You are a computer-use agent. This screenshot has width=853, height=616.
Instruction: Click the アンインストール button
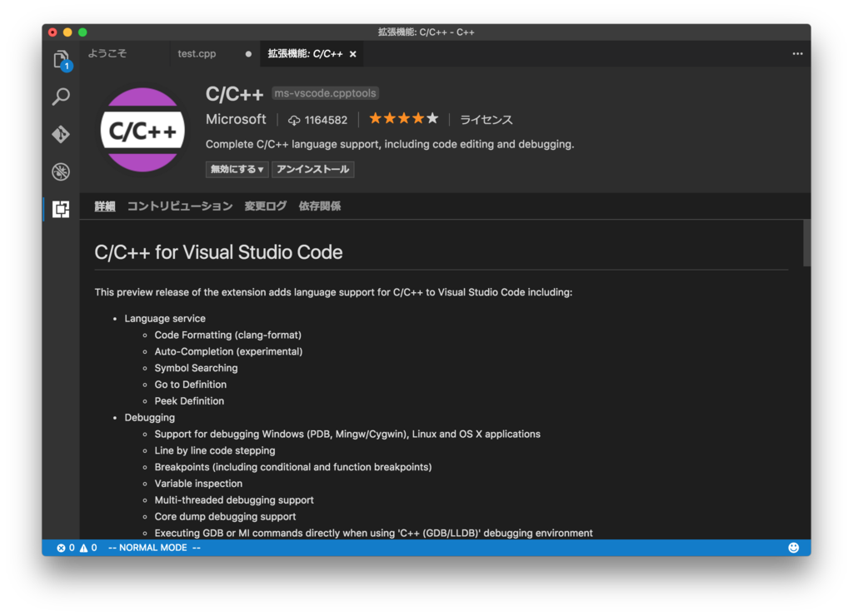click(313, 169)
